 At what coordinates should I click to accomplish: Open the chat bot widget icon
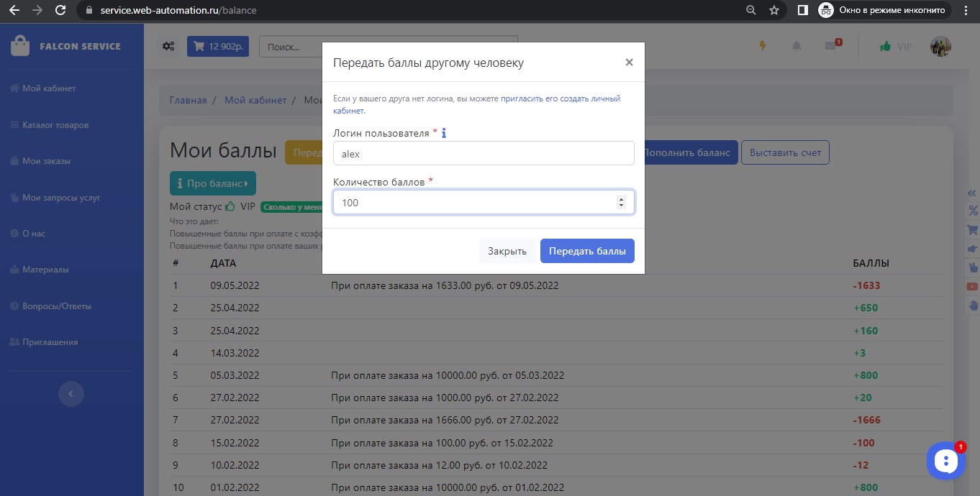(x=945, y=461)
